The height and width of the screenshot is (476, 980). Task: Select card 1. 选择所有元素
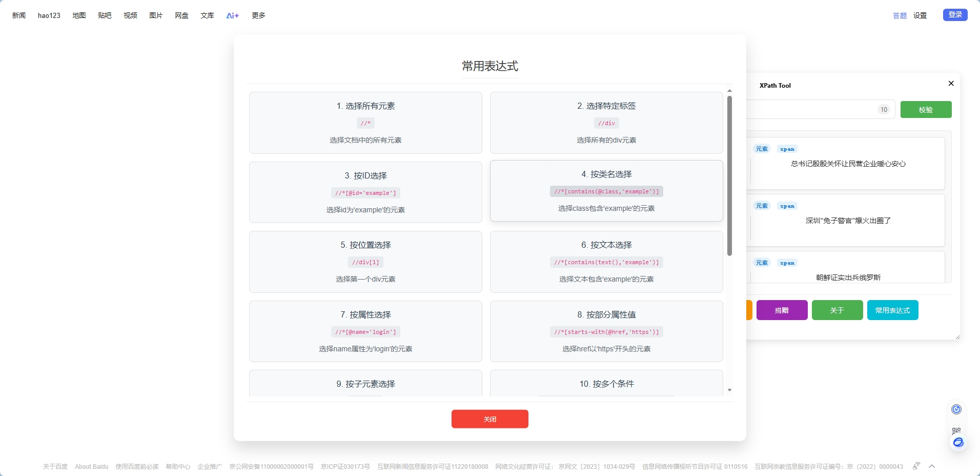point(365,123)
